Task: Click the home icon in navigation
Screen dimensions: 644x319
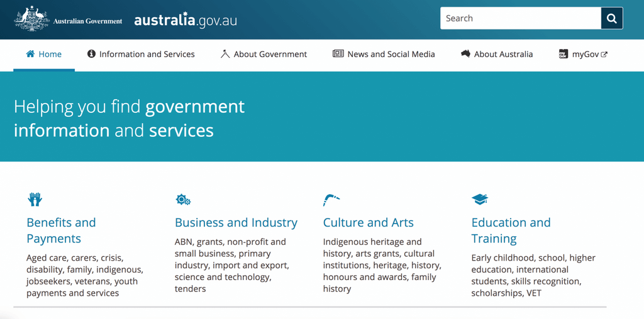Action: point(30,54)
